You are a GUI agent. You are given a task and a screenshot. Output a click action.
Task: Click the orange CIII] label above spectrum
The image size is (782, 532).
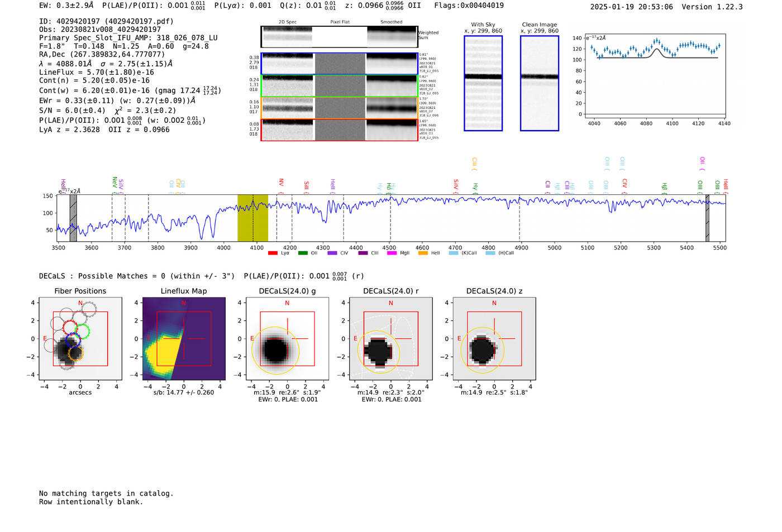(x=474, y=163)
